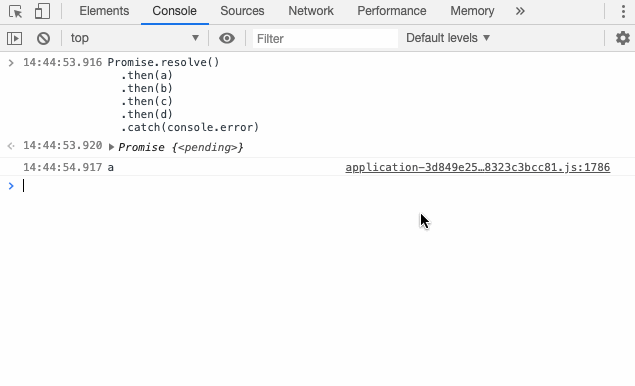635x386 pixels.
Task: Create live expression with eye icon
Action: coord(227,38)
